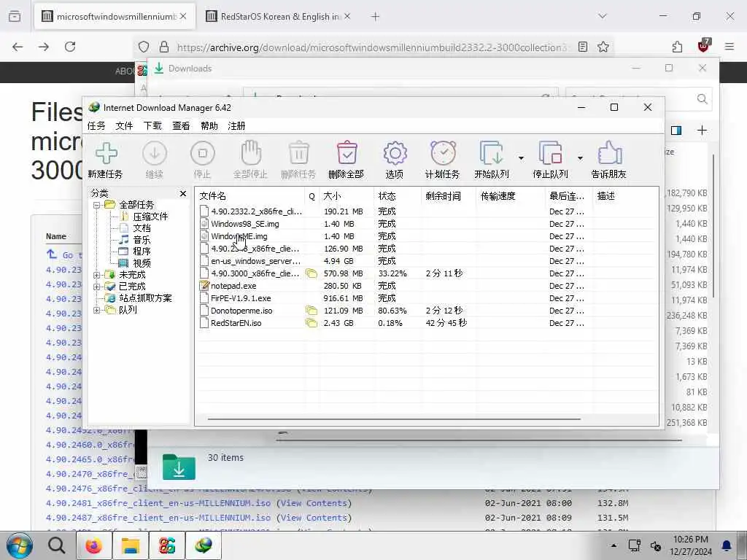Select Site Grabber projects (站点抓取方案) item
747x560 pixels.
tap(145, 298)
